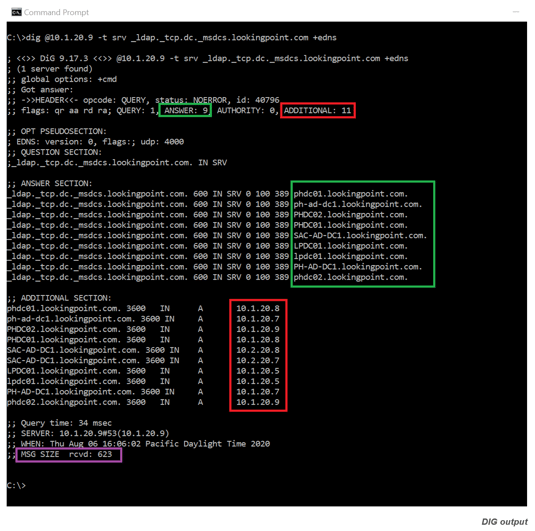Minimize the Command Prompt window
Image resolution: width=535 pixels, height=531 pixels.
pos(516,12)
